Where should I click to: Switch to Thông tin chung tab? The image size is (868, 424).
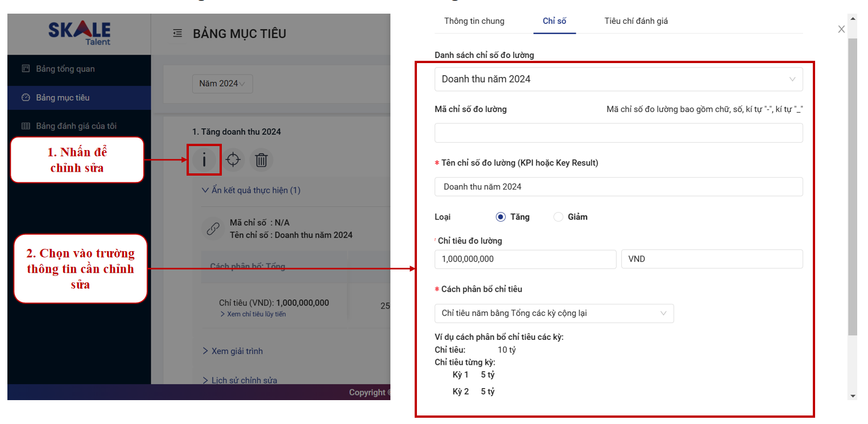pyautogui.click(x=474, y=21)
